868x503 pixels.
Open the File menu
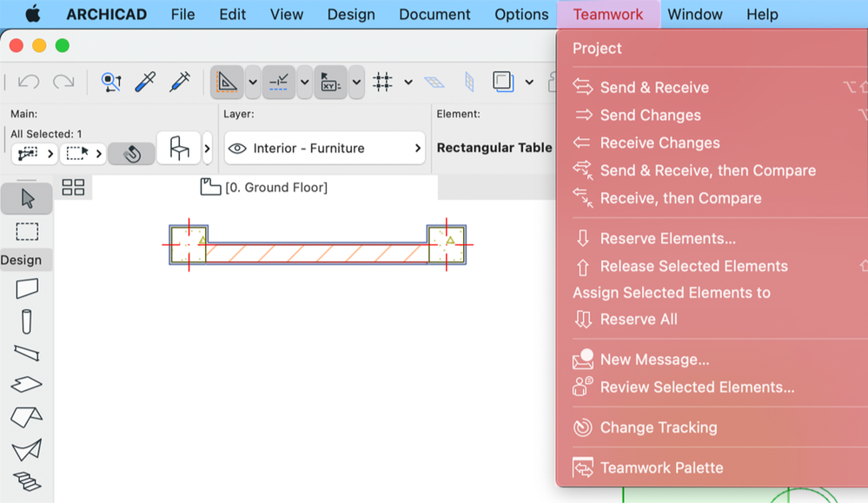pos(182,15)
